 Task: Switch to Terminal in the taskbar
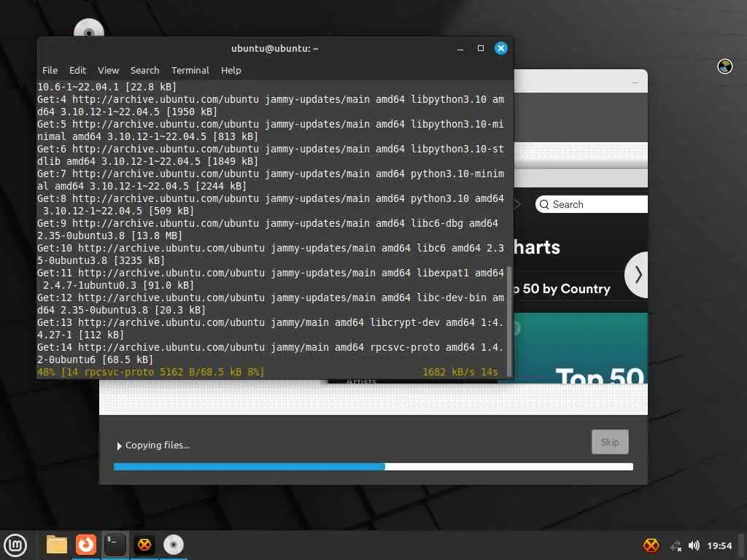115,545
